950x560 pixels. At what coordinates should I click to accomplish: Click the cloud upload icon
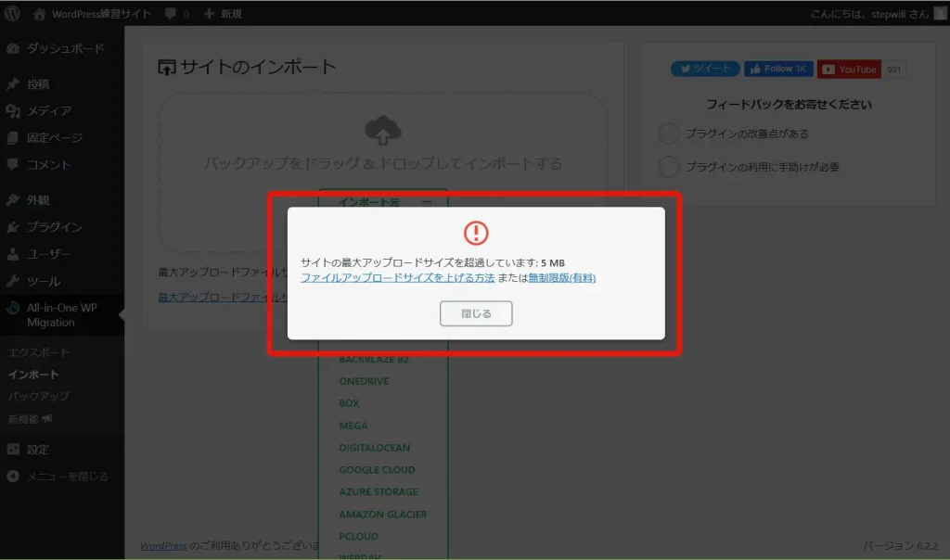[x=382, y=130]
